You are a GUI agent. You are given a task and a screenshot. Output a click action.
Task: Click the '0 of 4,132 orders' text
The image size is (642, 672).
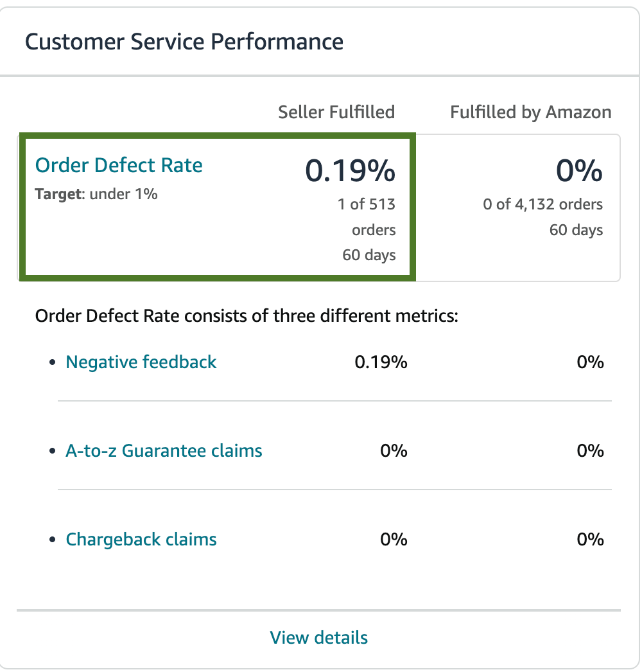[543, 204]
